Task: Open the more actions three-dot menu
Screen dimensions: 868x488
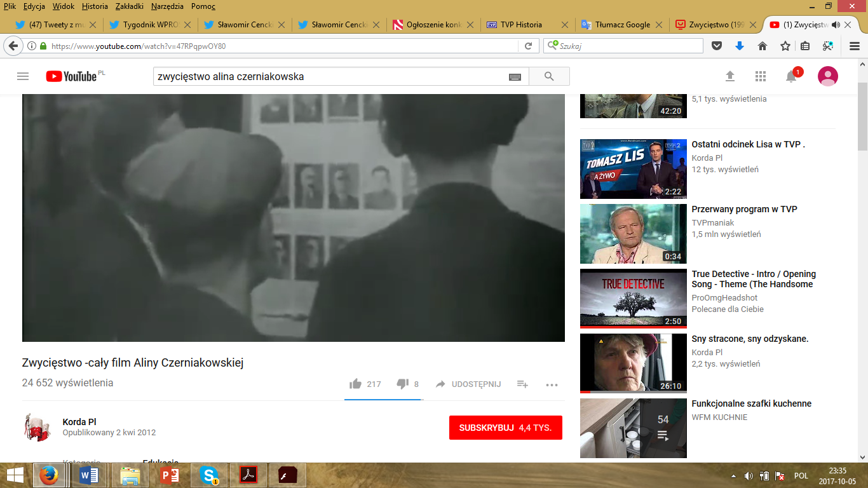Action: [552, 384]
